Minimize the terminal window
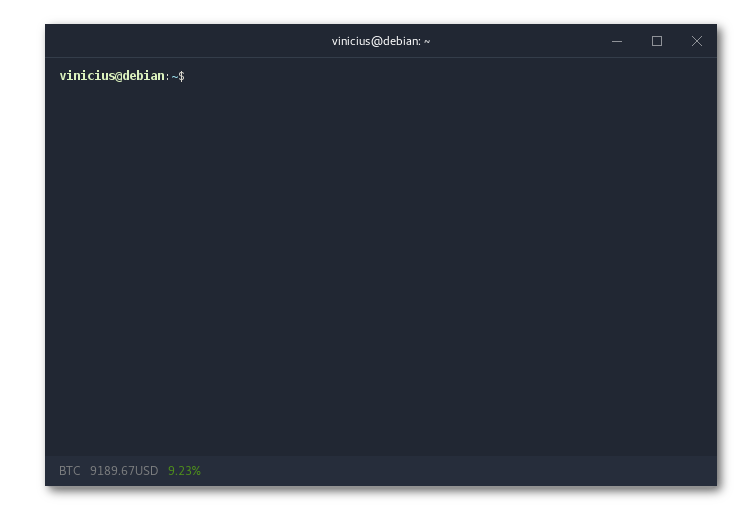The image size is (744, 514). [x=617, y=41]
